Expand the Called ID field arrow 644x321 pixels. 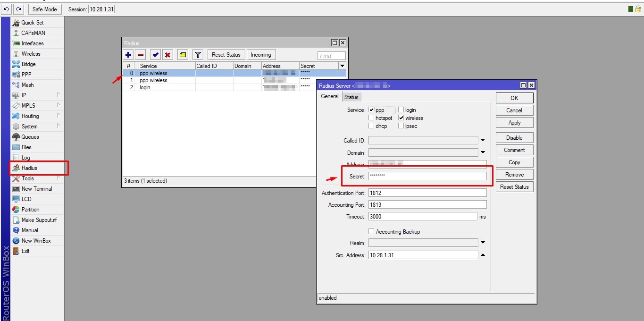(x=483, y=141)
